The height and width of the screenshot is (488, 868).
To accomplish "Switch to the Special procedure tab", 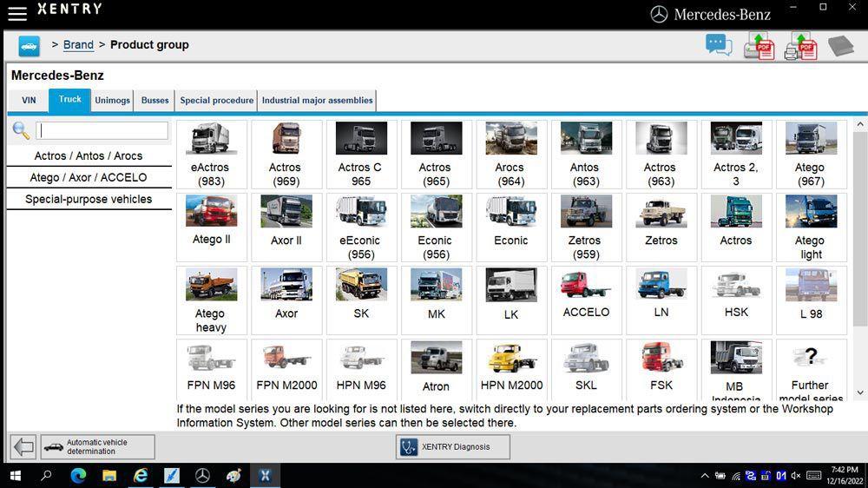I will 216,101.
